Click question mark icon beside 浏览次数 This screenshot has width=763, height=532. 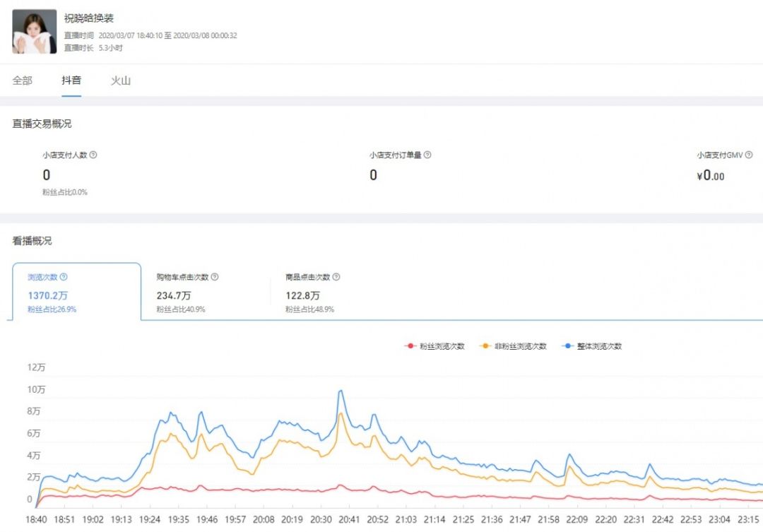64,278
